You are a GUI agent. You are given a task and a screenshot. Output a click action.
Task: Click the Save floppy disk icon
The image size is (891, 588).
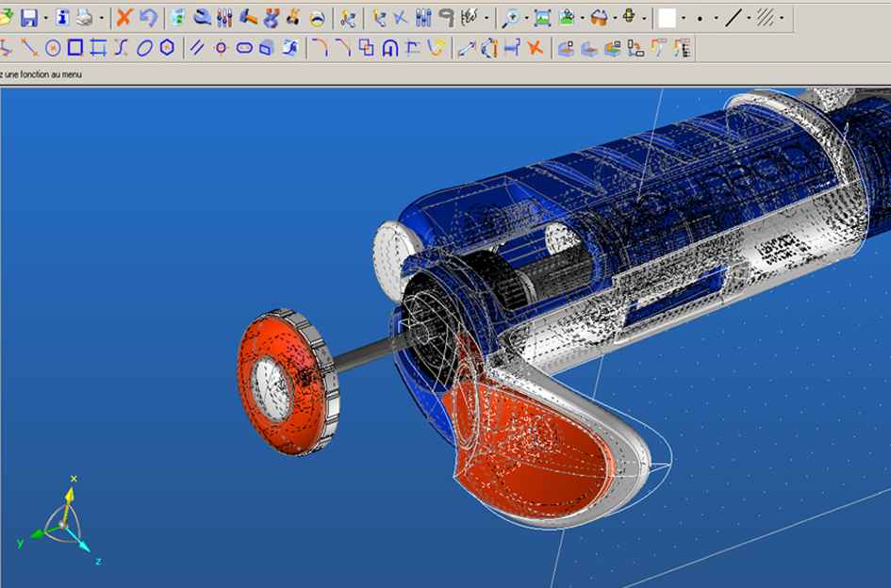coord(29,18)
